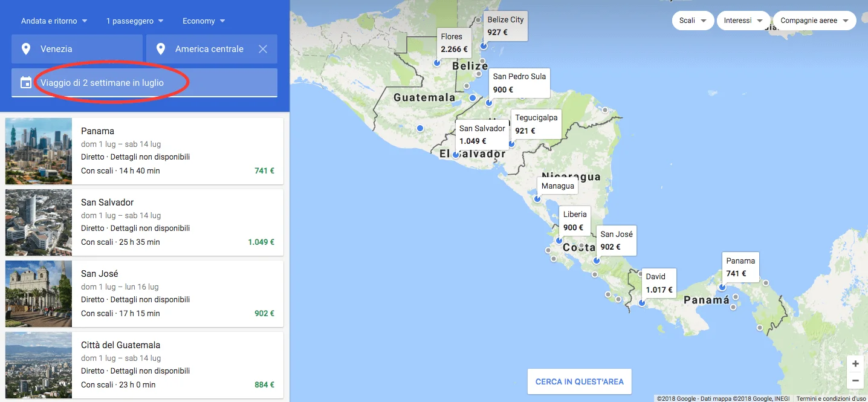This screenshot has height=402, width=868.
Task: Click the blue map marker for Panama
Action: 722,287
